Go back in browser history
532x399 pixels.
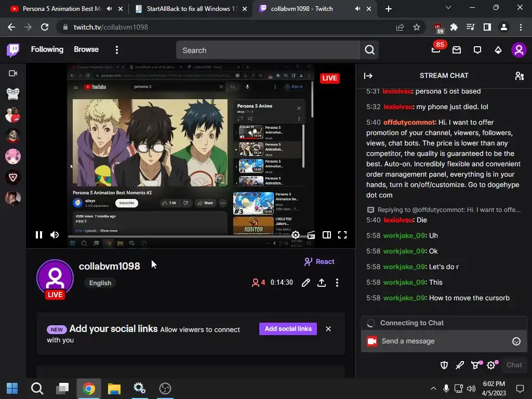click(11, 27)
